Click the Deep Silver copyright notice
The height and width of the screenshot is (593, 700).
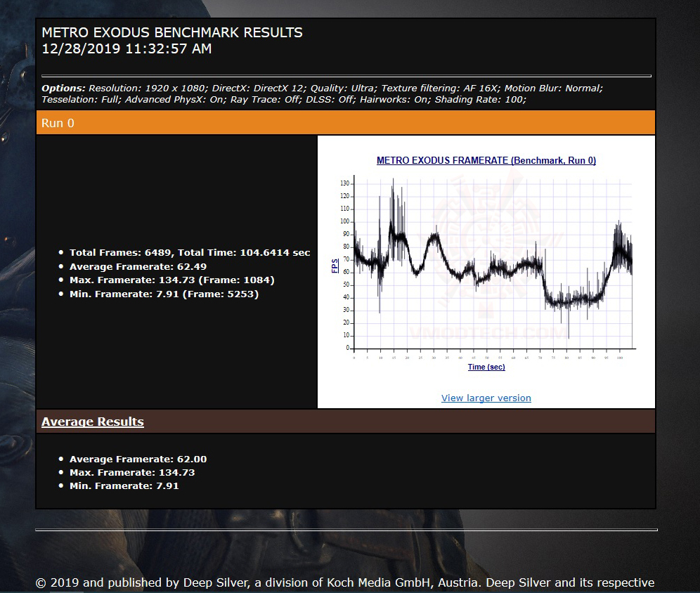[x=345, y=582]
